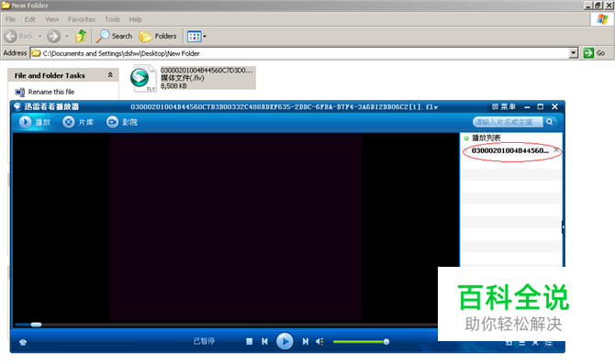The height and width of the screenshot is (364, 615).
Task: Click the 片库 library tab
Action: 78,122
